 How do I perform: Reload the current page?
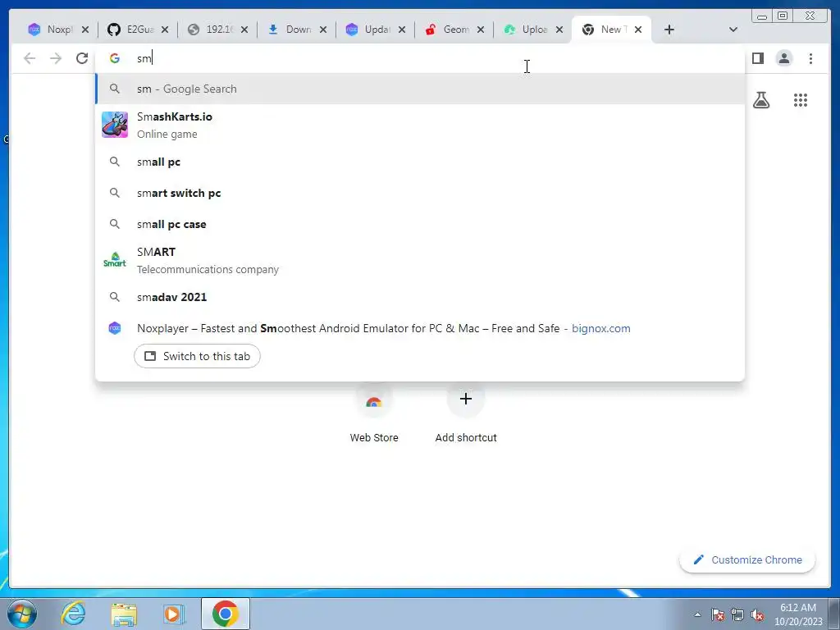[x=82, y=58]
